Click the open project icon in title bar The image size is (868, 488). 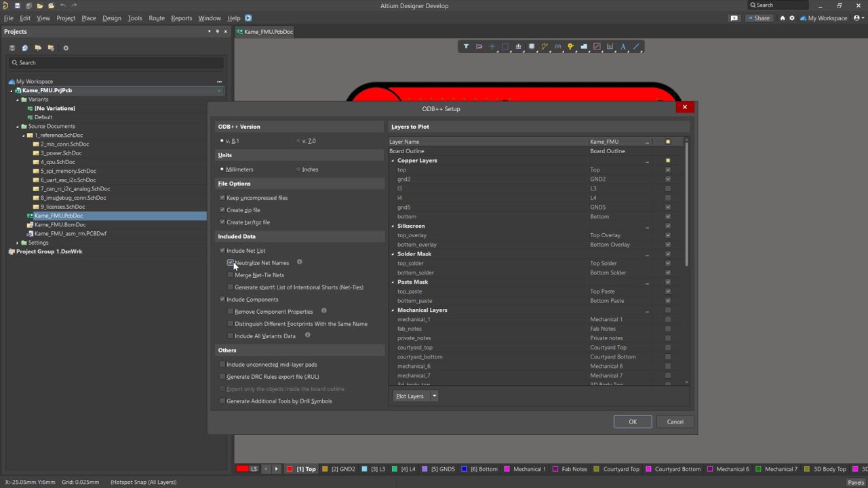tap(51, 6)
